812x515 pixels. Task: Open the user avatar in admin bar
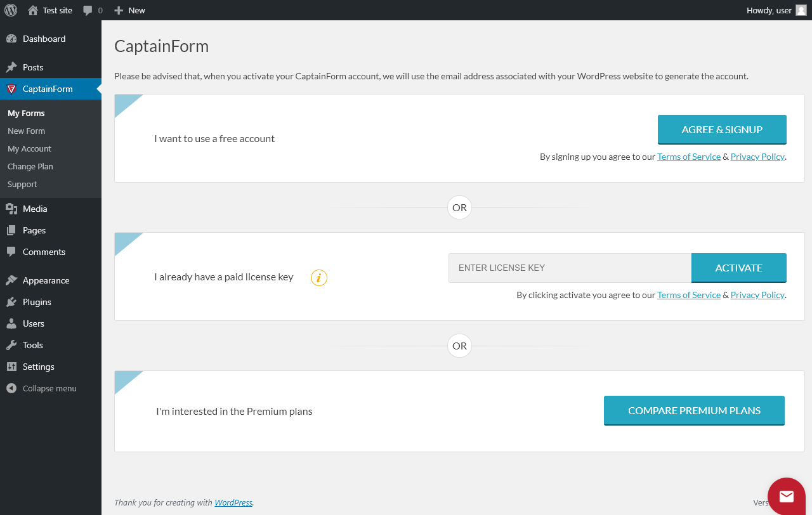(801, 10)
